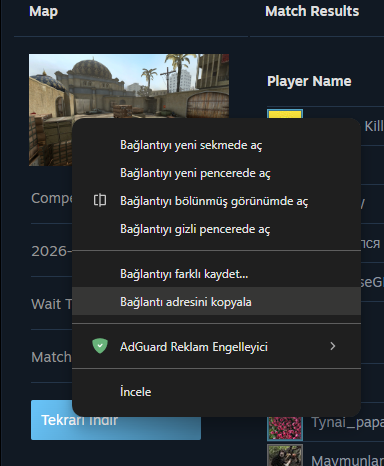Click the Map column heading
384x466 pixels.
[x=43, y=12]
